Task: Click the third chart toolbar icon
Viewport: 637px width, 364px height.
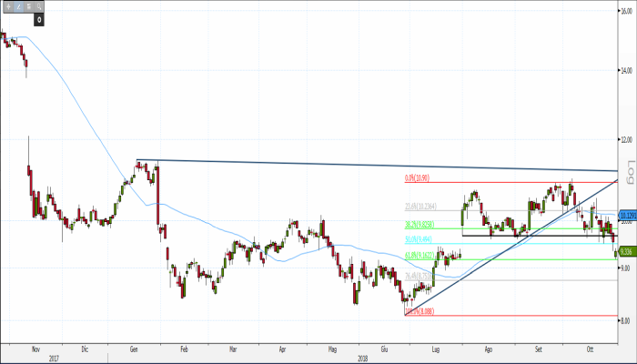Action: click(28, 6)
